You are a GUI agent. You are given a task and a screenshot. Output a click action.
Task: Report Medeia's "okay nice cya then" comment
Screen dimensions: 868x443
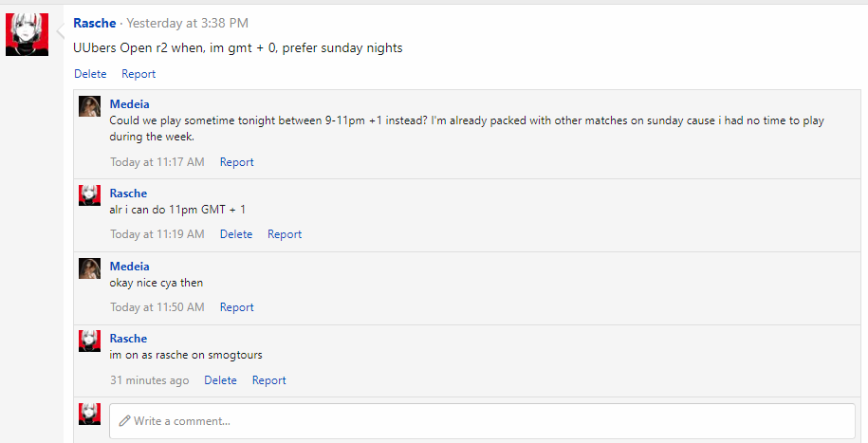[236, 307]
